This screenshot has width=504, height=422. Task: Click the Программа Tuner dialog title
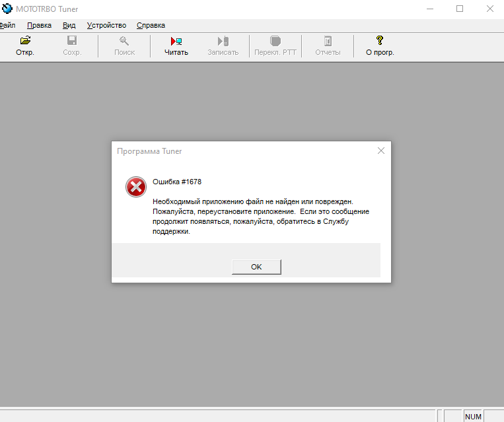149,151
